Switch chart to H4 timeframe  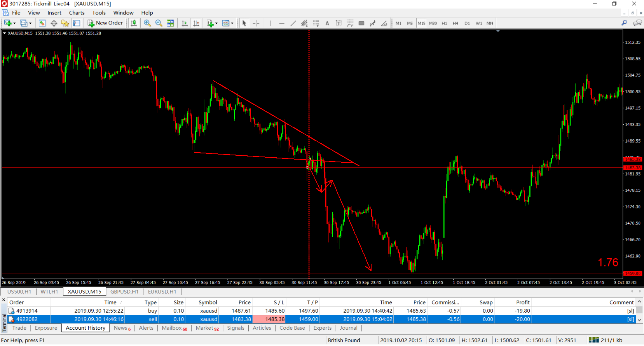(x=456, y=23)
